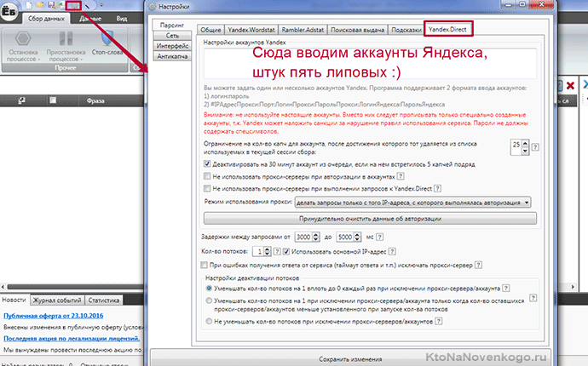588x366 pixels.
Task: Click the new project blank page icon
Action: [29, 5]
